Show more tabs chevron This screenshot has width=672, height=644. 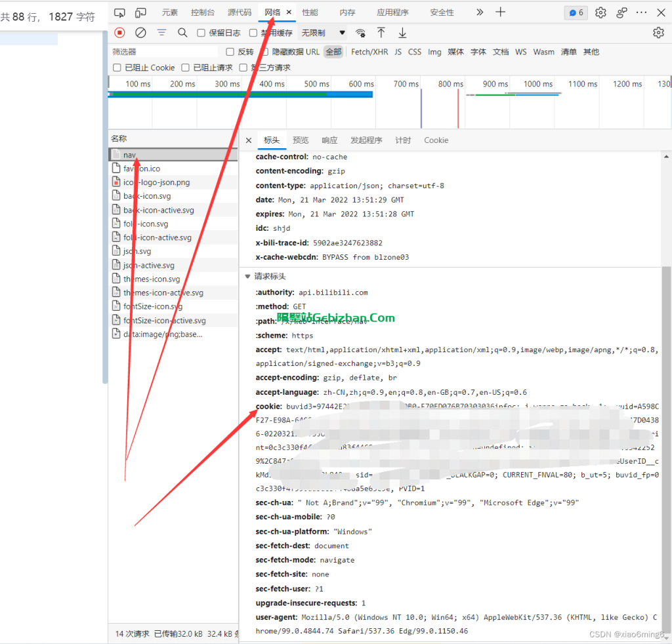pos(480,12)
